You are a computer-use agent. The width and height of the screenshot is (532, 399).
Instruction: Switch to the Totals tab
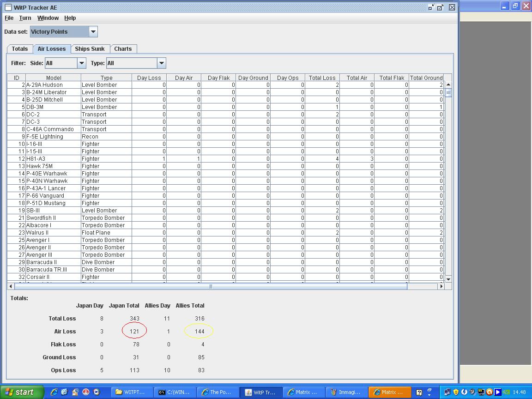point(20,49)
